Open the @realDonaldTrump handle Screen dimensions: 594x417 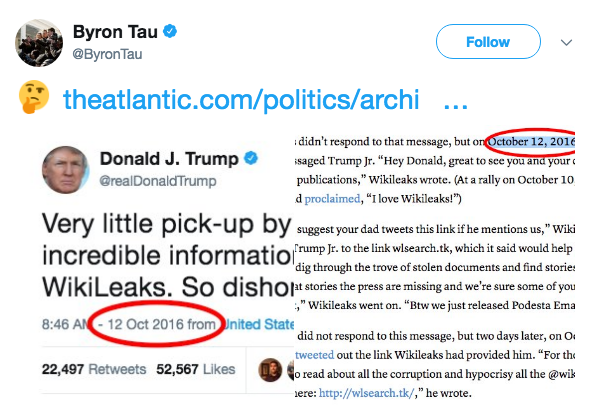(x=158, y=181)
